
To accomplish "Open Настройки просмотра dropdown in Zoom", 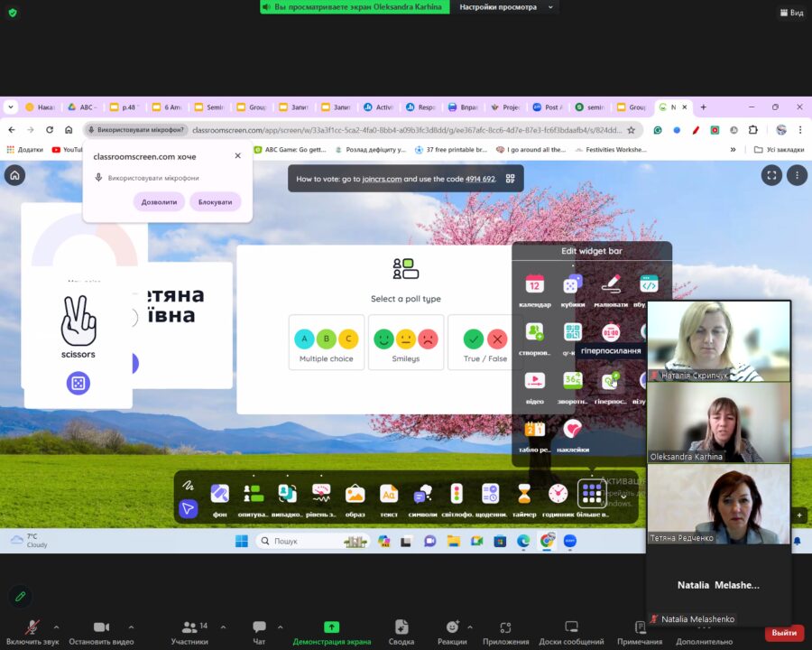I will pos(506,7).
